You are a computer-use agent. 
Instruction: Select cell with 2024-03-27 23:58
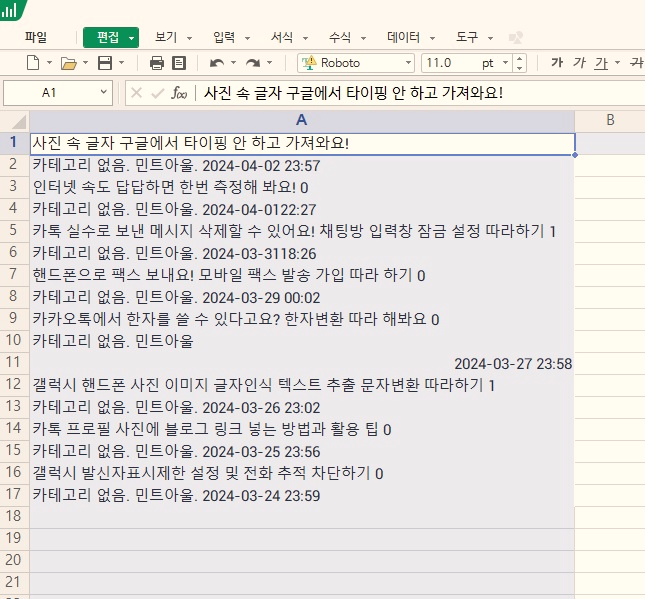(302, 363)
